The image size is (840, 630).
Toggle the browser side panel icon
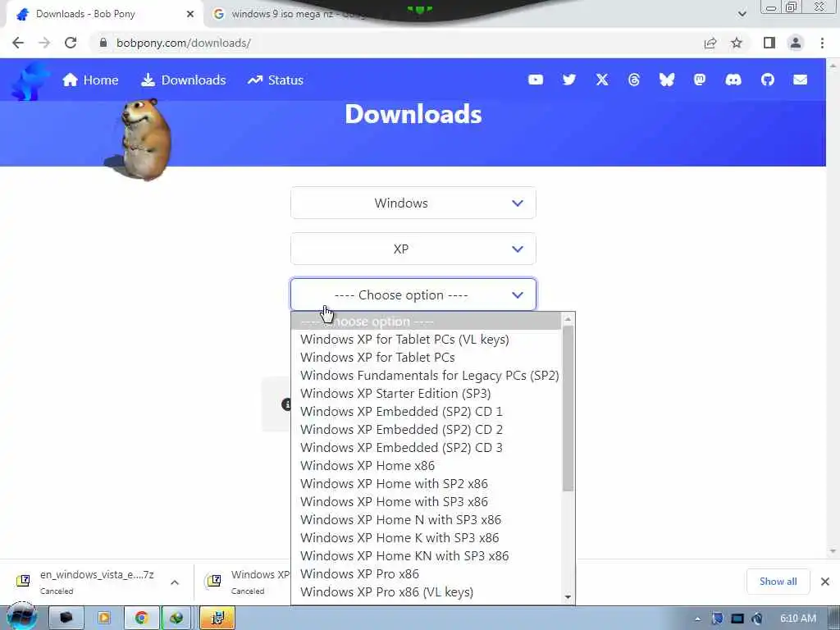pos(769,43)
